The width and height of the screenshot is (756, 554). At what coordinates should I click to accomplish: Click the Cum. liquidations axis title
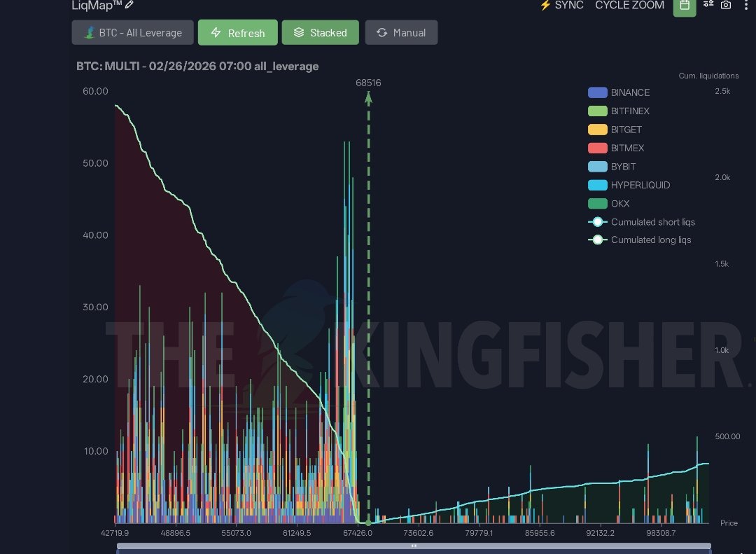[708, 76]
